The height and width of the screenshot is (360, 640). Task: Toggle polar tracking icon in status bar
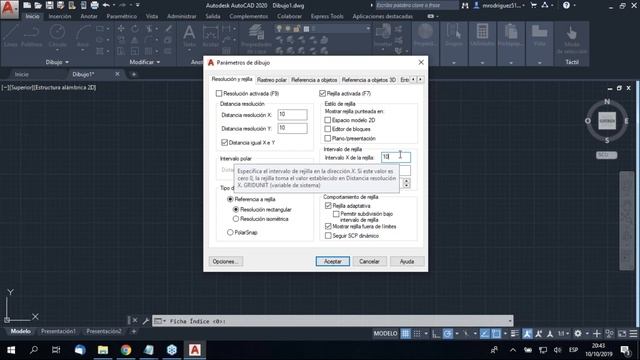coord(448,333)
